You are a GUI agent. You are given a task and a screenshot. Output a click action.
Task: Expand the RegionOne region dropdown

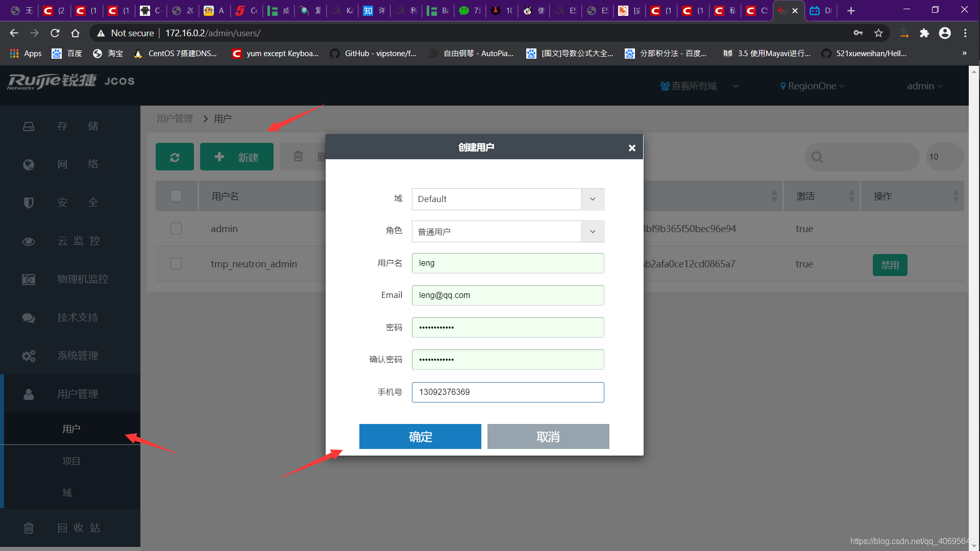coord(813,86)
